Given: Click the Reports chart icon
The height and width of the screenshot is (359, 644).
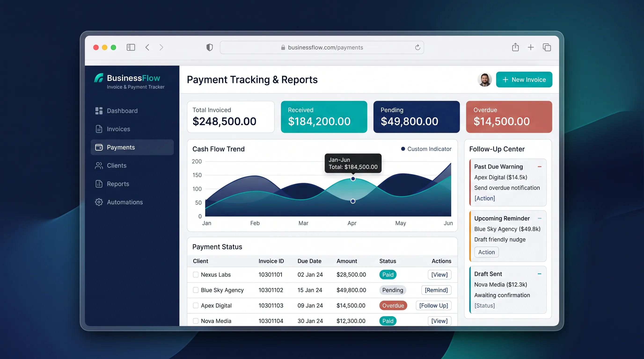Looking at the screenshot, I should point(99,184).
